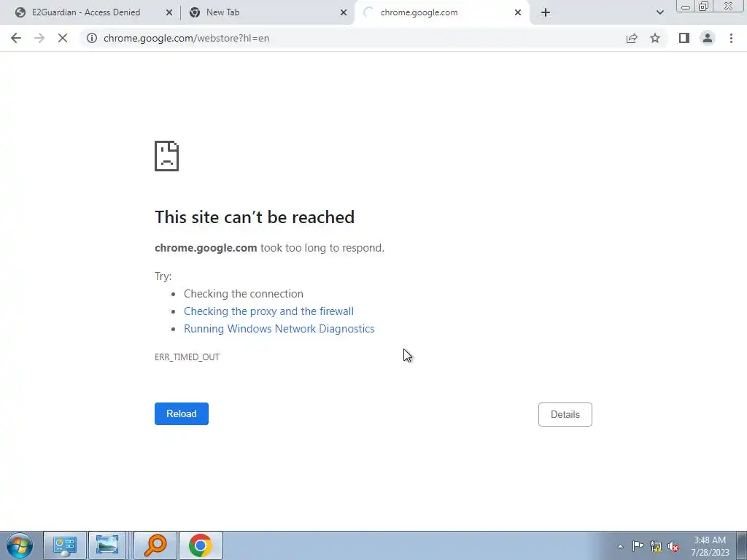
Task: Open the taskbar clock showing 3:48 AM
Action: (x=710, y=546)
